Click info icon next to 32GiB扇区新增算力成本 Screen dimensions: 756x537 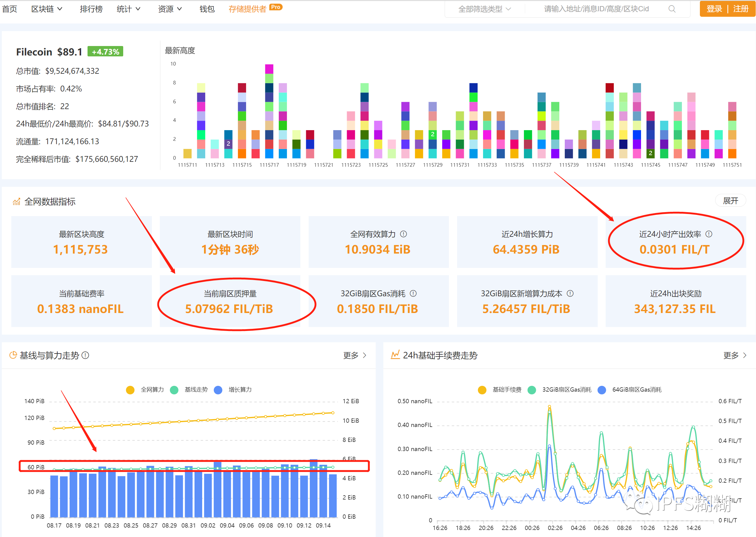tap(570, 293)
